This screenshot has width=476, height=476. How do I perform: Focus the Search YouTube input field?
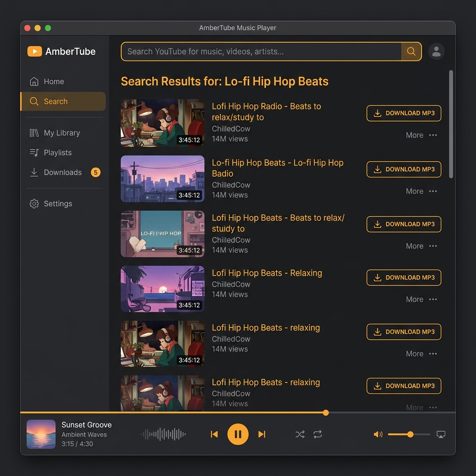(261, 52)
